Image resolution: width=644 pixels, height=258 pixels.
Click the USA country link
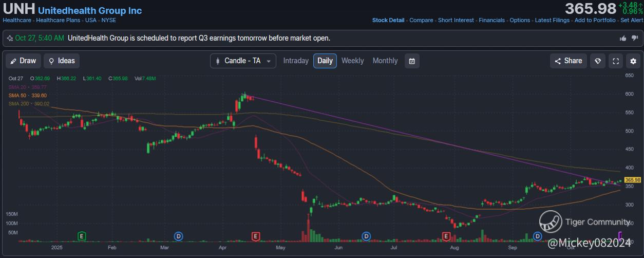(91, 21)
